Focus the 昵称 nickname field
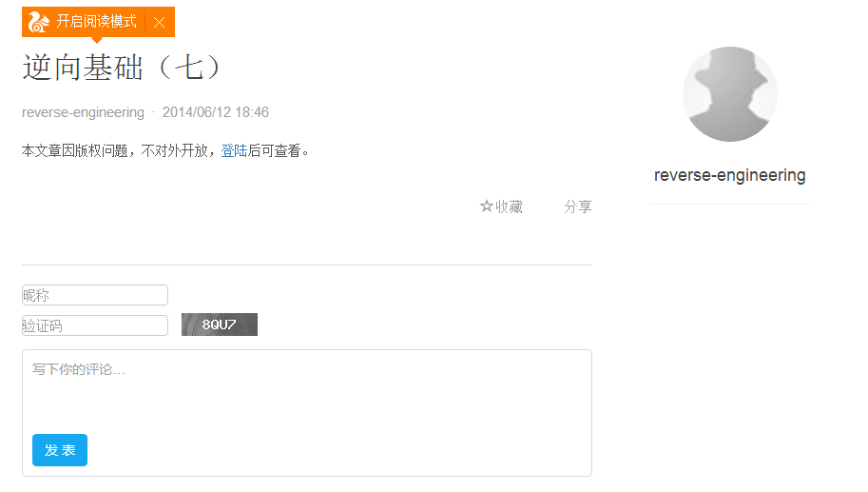The image size is (868, 492). tap(95, 295)
